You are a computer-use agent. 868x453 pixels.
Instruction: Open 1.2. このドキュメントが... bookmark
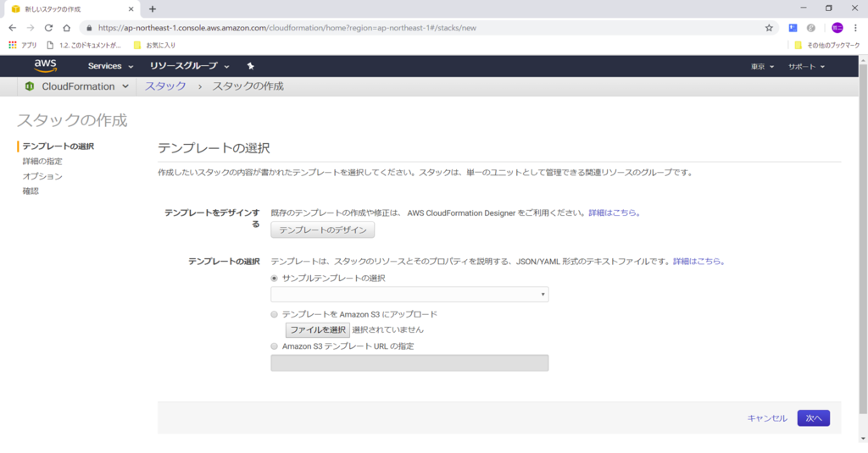(84, 46)
